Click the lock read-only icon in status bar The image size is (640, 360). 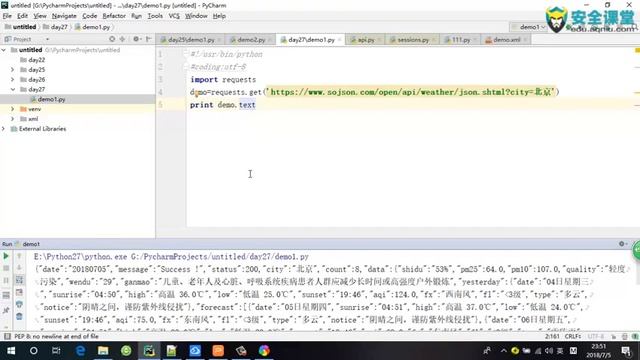coord(613,336)
